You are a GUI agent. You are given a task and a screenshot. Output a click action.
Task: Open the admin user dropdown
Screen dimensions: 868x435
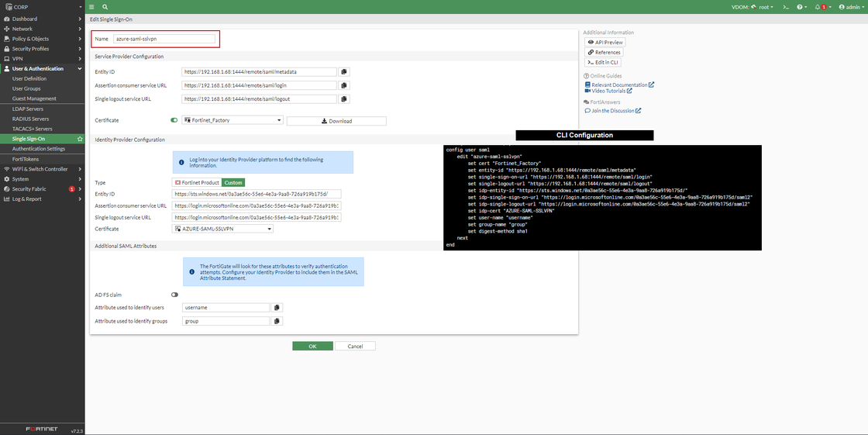click(x=851, y=7)
